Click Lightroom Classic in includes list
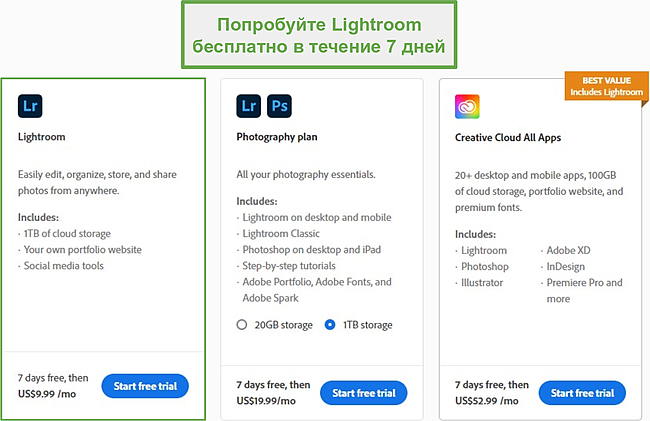Viewport: 650px width, 421px height. pos(281,233)
